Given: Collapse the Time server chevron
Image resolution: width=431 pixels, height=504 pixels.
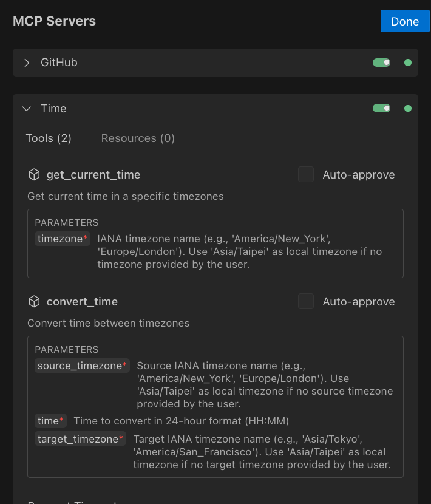Looking at the screenshot, I should (27, 109).
